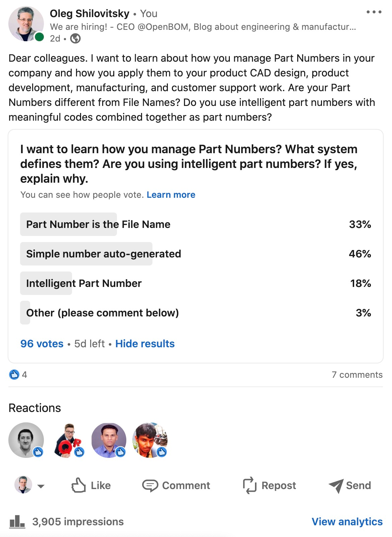This screenshot has height=537, width=392.
Task: Open View analytics for this post
Action: [347, 522]
